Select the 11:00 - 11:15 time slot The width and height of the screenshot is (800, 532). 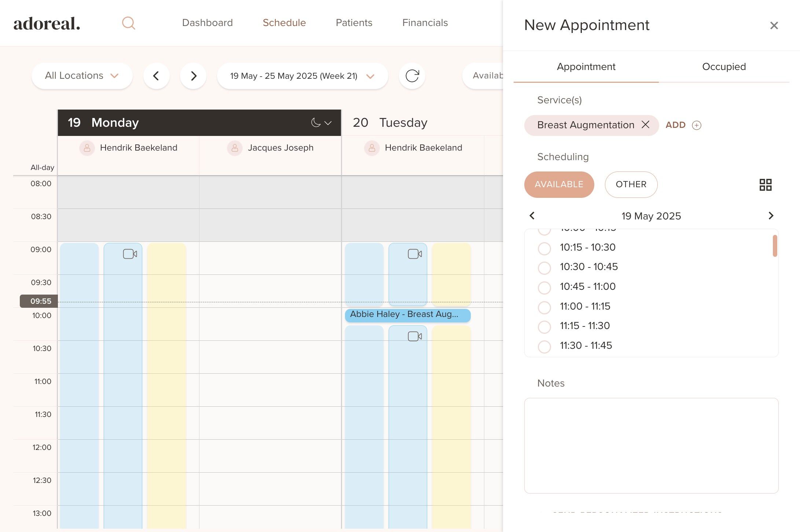pos(544,307)
